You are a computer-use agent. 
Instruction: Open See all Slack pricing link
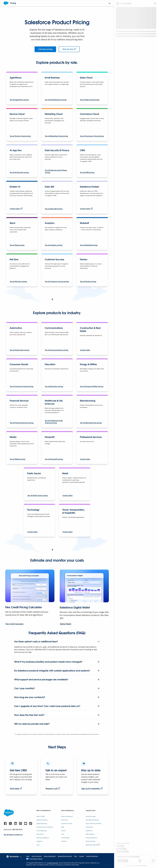click(17, 245)
